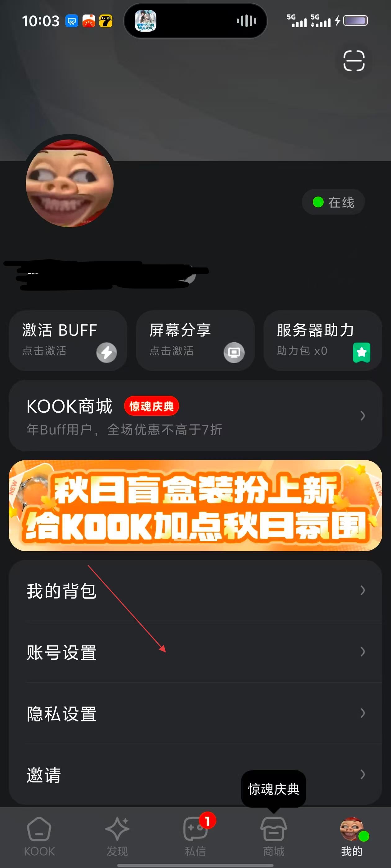Activate the 屏幕分享 screen sharing card
The width and height of the screenshot is (391, 868).
tap(195, 341)
